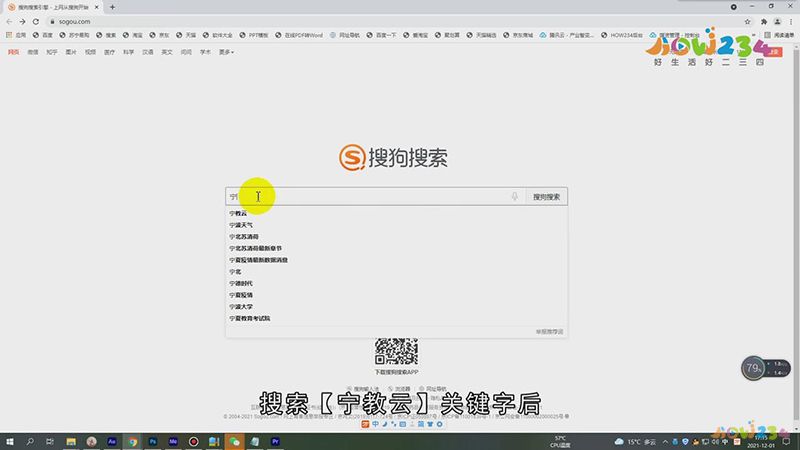800x450 pixels.
Task: Open the 软件大全 bookmark
Action: pyautogui.click(x=218, y=35)
